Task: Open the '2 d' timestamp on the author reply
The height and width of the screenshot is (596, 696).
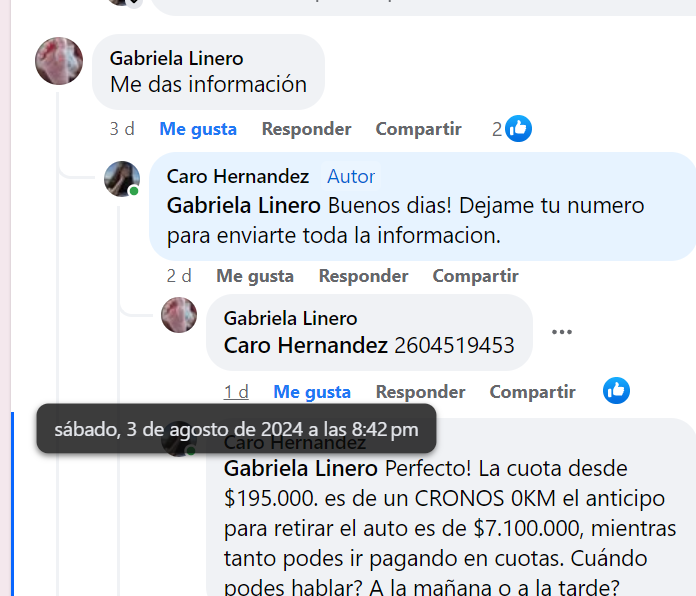Action: click(179, 276)
